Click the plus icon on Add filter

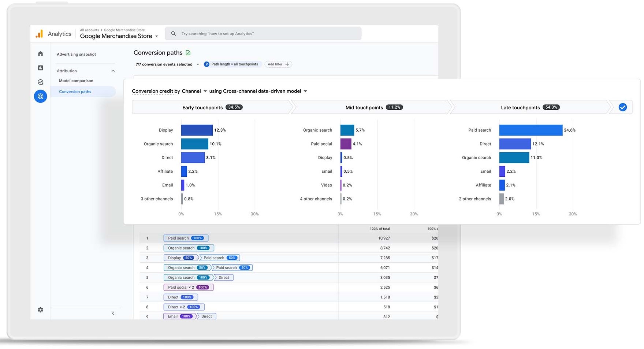point(287,64)
